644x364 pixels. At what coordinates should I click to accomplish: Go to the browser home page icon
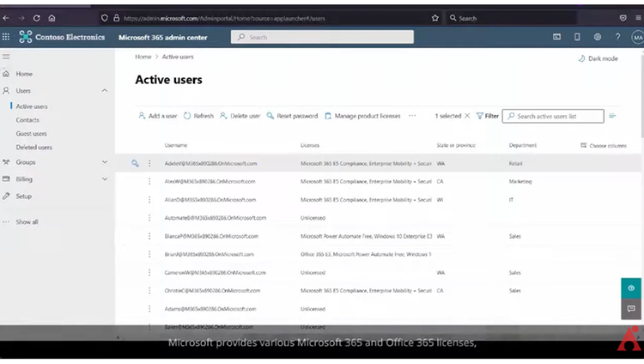[x=52, y=18]
